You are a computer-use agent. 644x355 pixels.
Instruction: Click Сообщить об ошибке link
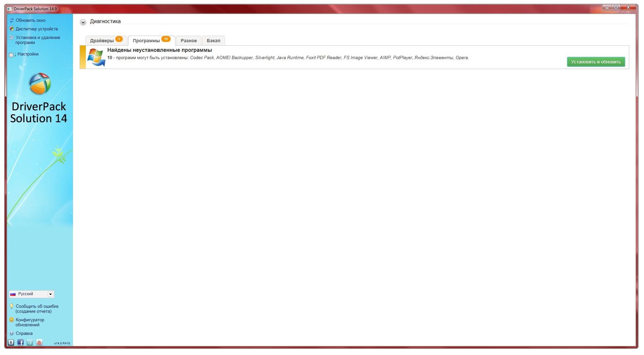point(37,309)
